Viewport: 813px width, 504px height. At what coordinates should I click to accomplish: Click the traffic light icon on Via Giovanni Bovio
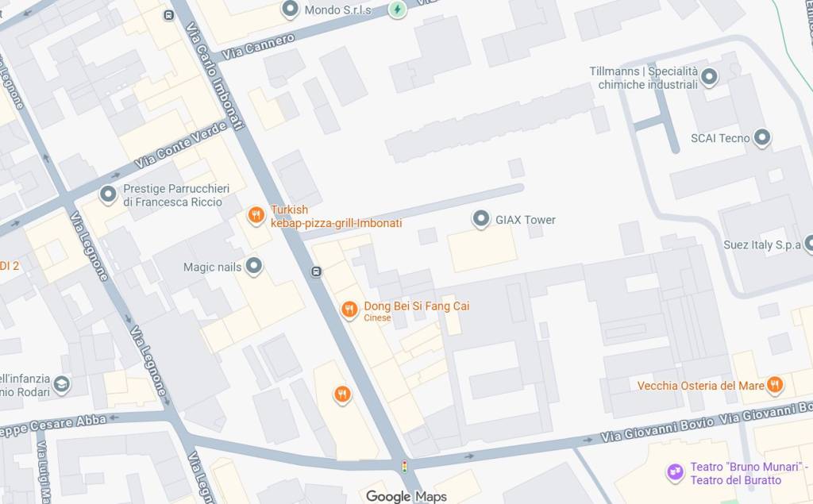click(404, 467)
